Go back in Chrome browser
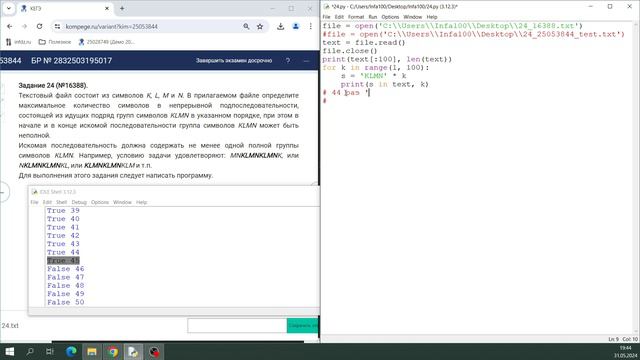This screenshot has width=640, height=360. 10,26
